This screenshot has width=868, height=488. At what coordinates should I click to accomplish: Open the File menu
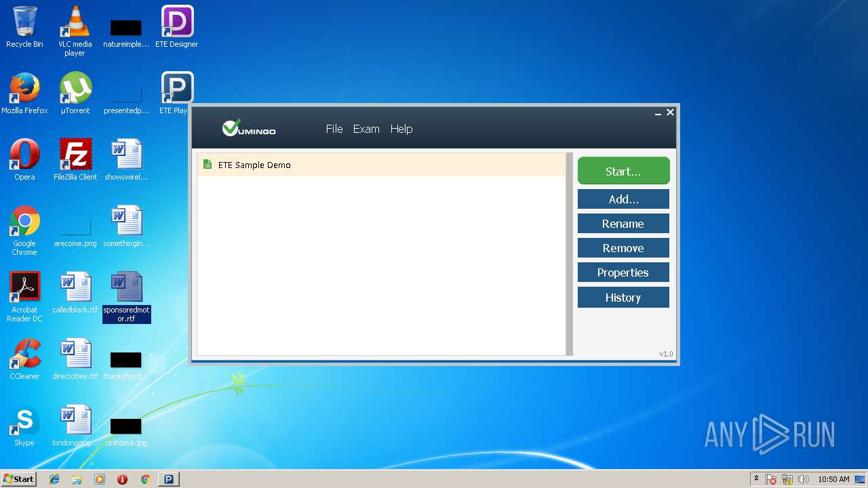click(334, 129)
